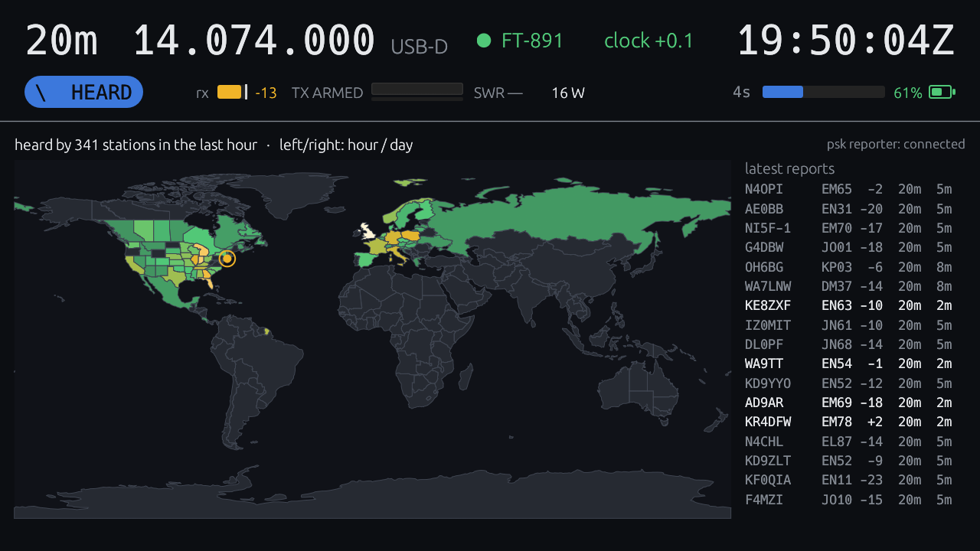
Task: Select the KE8ZXF report row
Action: click(x=848, y=305)
